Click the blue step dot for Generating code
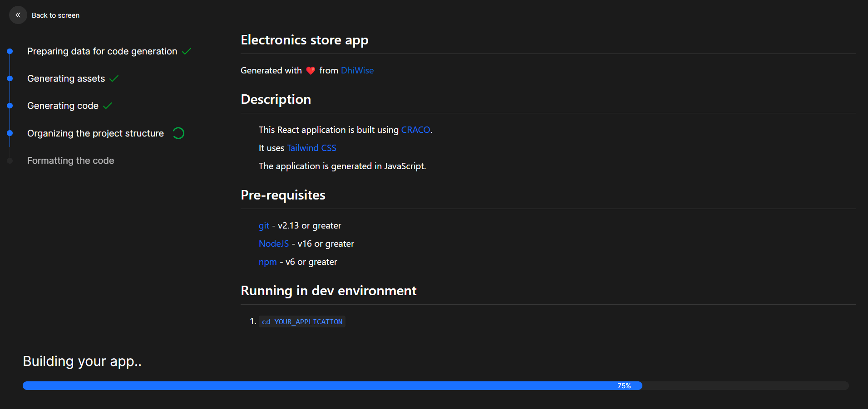Image resolution: width=868 pixels, height=409 pixels. point(10,106)
